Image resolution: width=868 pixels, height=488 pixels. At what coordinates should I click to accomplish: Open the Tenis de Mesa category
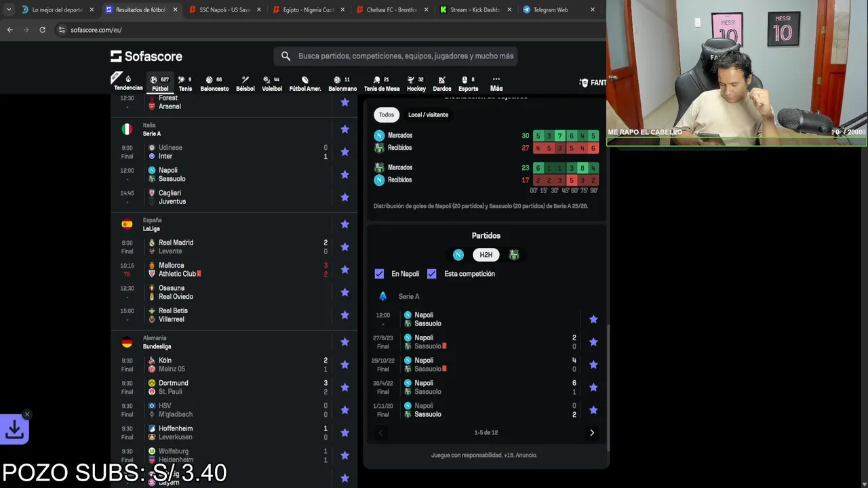(x=382, y=83)
